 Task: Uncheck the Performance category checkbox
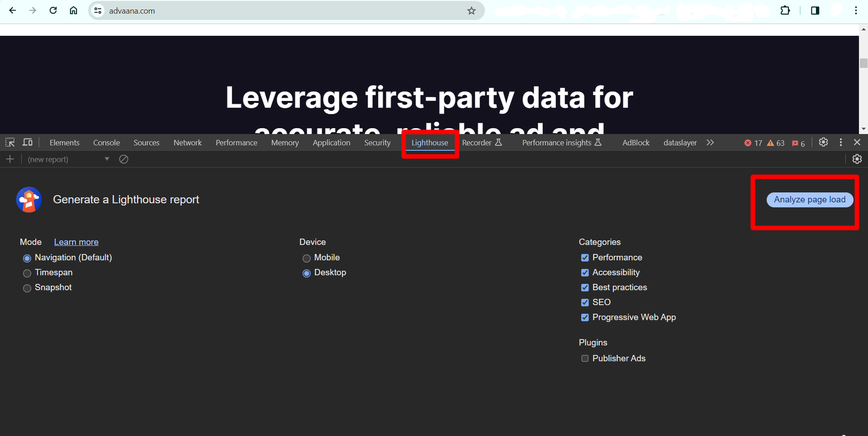[x=585, y=257]
